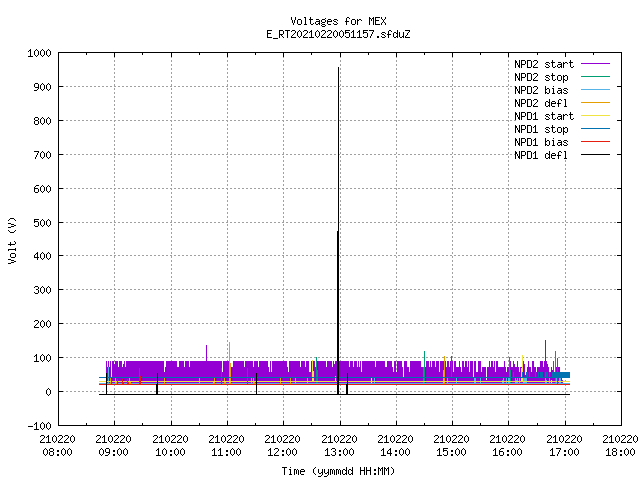Viewport: 640px width, 480px height.
Task: Click the purple spike near 10:40
Action: click(207, 353)
